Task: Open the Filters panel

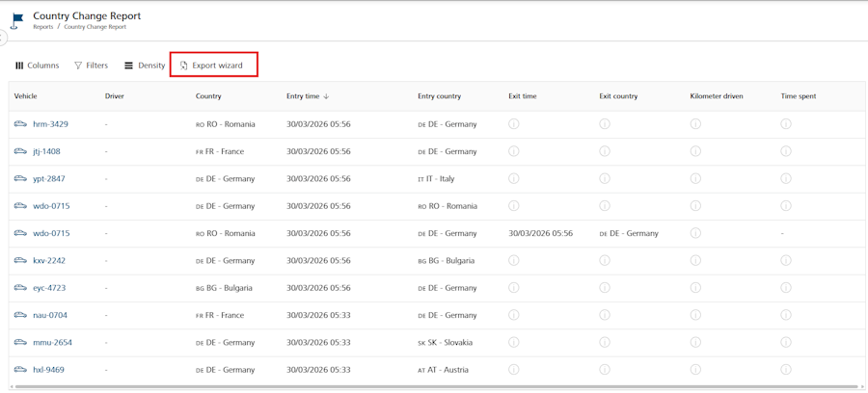Action: 92,65
